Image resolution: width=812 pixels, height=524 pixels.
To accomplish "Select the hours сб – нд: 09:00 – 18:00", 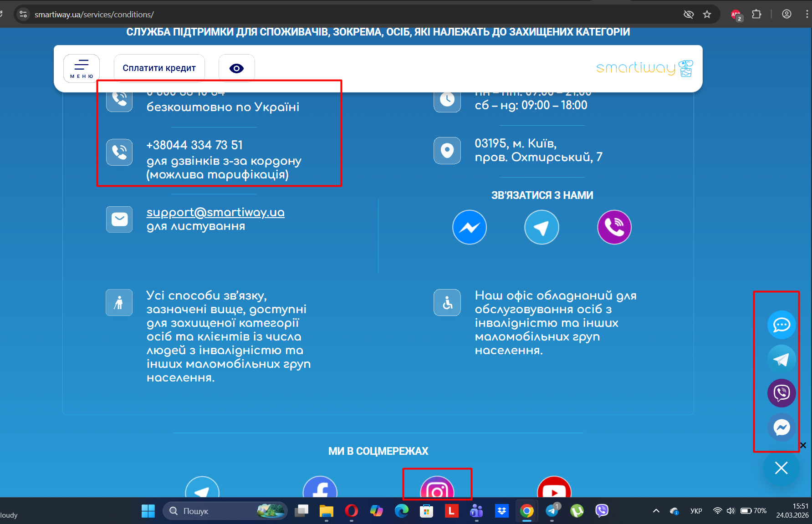I will point(531,105).
